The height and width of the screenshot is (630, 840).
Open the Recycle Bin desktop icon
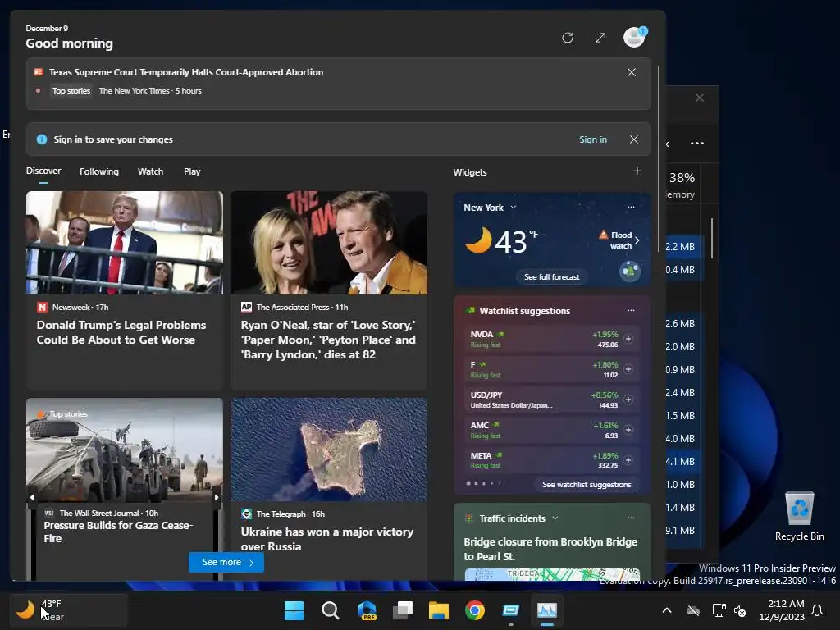[x=799, y=515]
